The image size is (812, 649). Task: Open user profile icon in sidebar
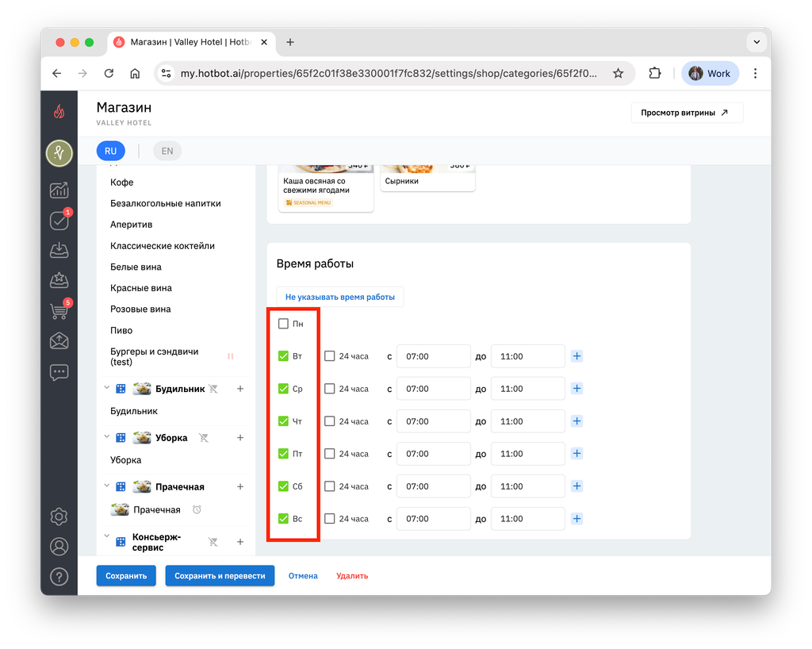point(59,547)
